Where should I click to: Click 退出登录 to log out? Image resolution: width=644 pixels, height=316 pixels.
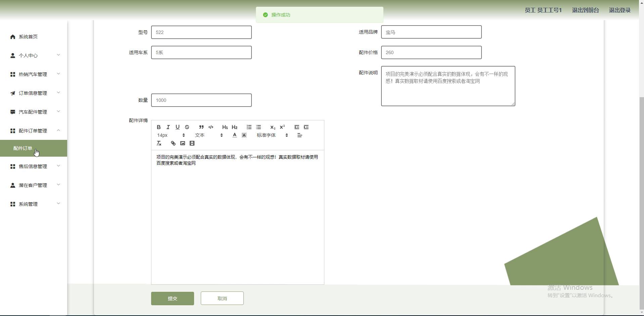pyautogui.click(x=620, y=10)
